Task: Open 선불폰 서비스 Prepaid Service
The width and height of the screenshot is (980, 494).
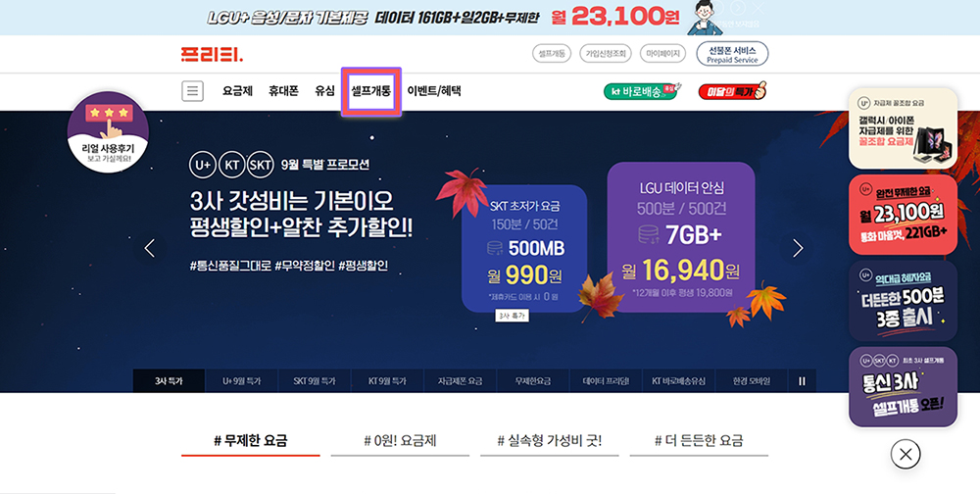Action: [x=732, y=54]
